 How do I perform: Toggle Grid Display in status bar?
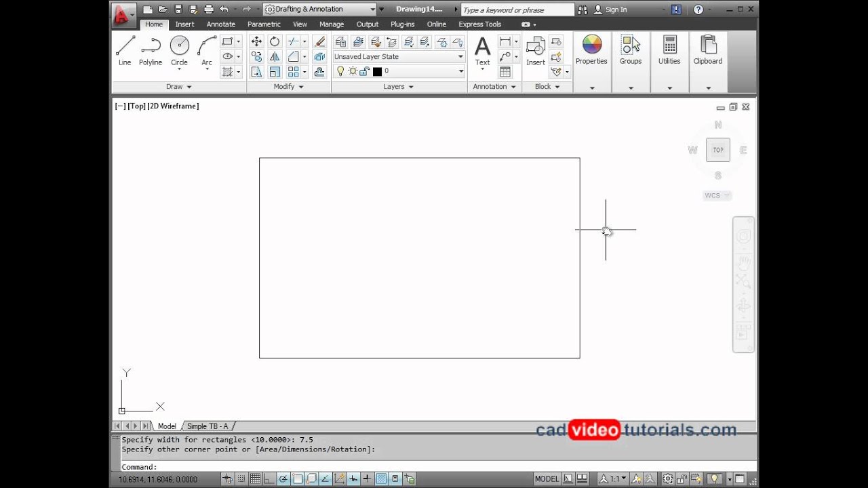(255, 479)
